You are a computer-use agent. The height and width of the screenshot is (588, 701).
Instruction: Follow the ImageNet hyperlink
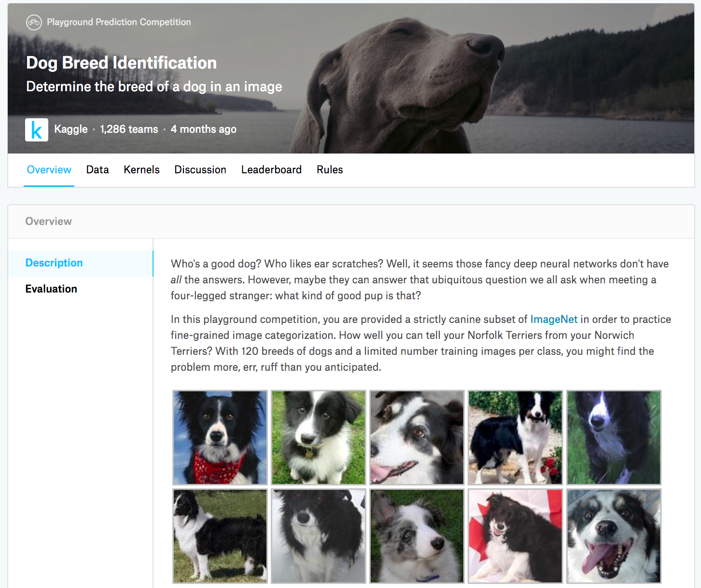pyautogui.click(x=554, y=320)
